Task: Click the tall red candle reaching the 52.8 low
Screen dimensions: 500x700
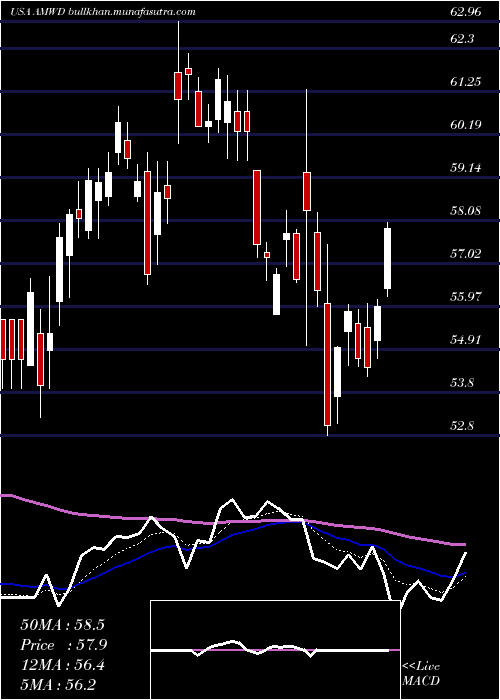Action: tap(328, 364)
